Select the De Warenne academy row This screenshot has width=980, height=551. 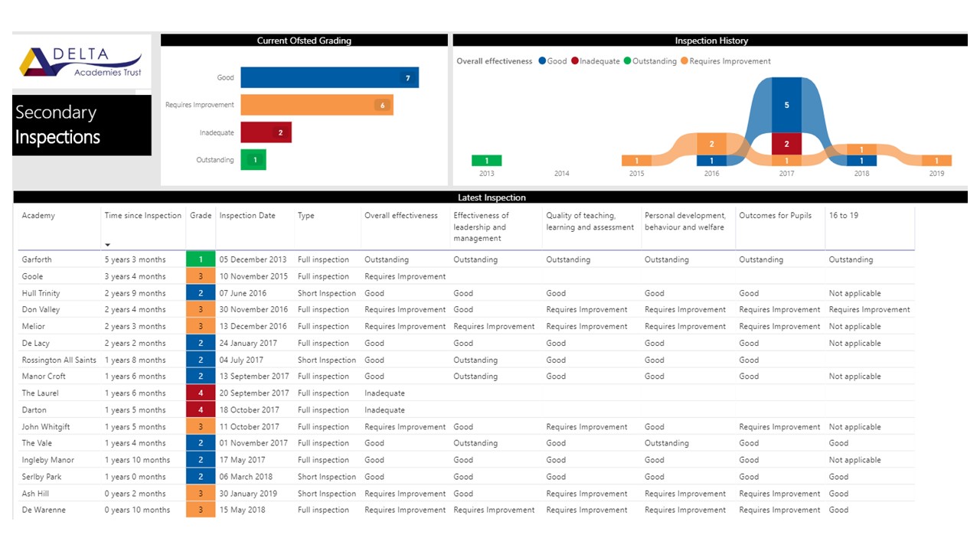pos(44,510)
